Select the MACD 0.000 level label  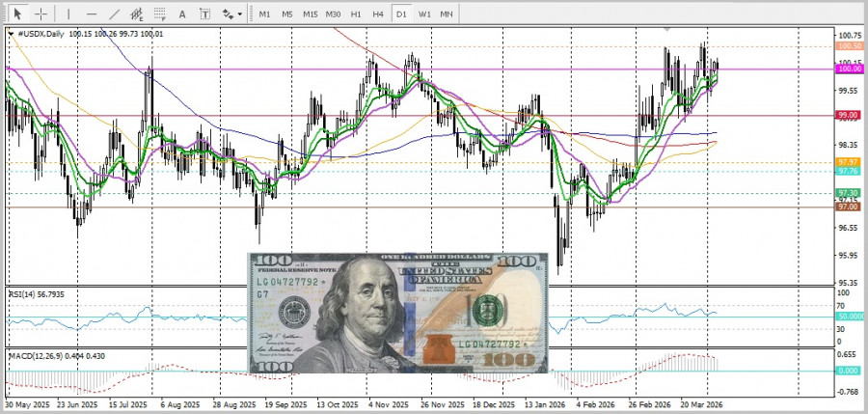coord(849,371)
